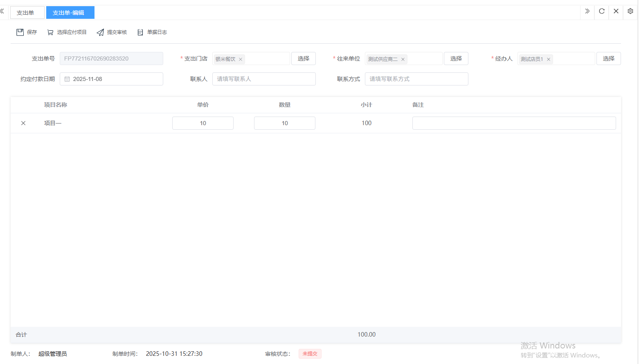
Task: Switch to the 支出单 tab
Action: click(25, 13)
